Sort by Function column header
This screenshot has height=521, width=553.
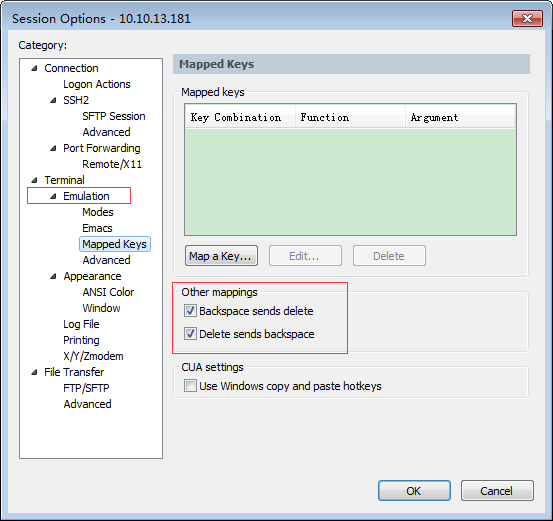[x=350, y=117]
